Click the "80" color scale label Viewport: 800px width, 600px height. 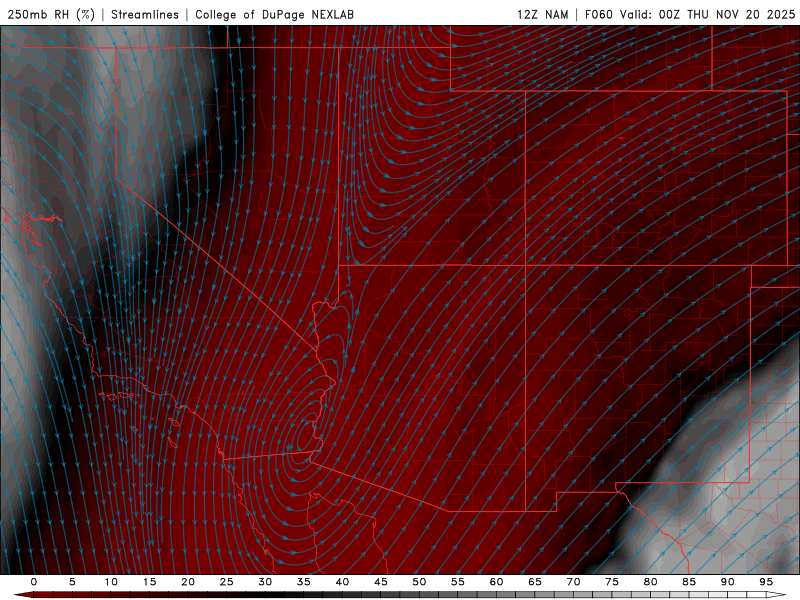coord(650,582)
